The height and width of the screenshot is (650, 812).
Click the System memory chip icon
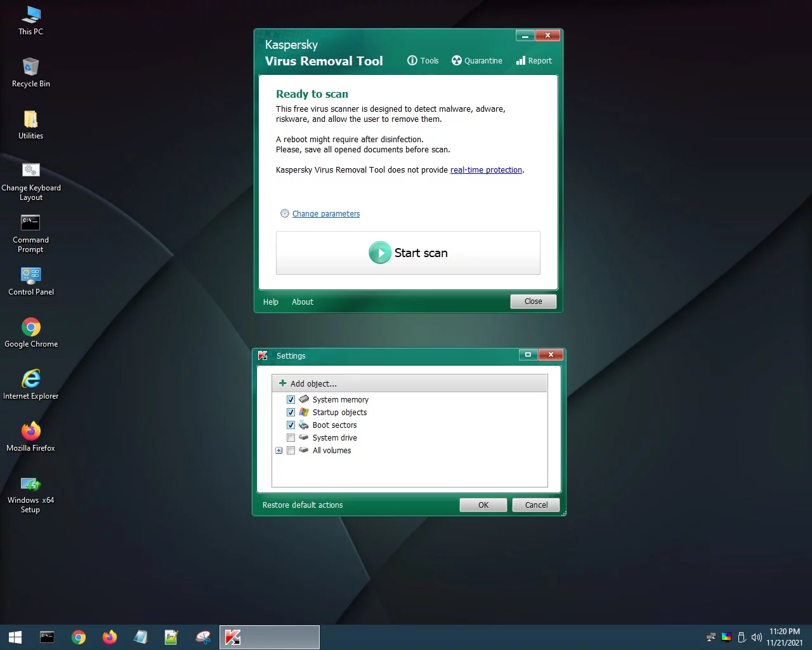[x=304, y=399]
